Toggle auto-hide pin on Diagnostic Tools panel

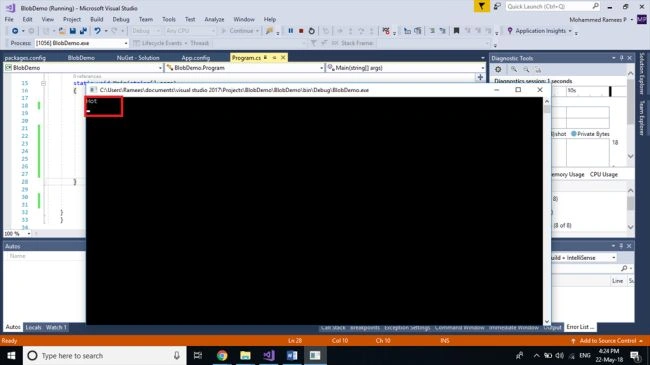(621, 58)
